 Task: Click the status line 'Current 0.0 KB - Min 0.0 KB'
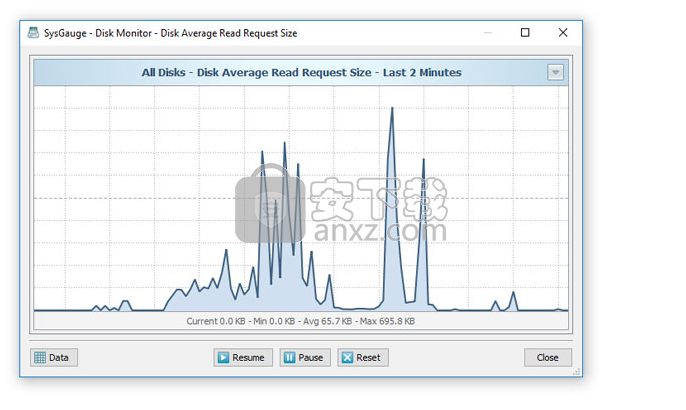[241, 321]
